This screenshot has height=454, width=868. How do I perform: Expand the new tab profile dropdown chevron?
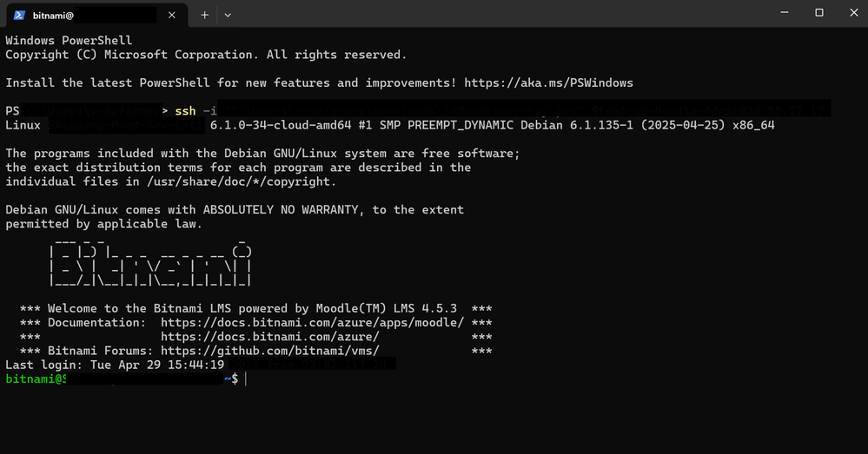(228, 15)
